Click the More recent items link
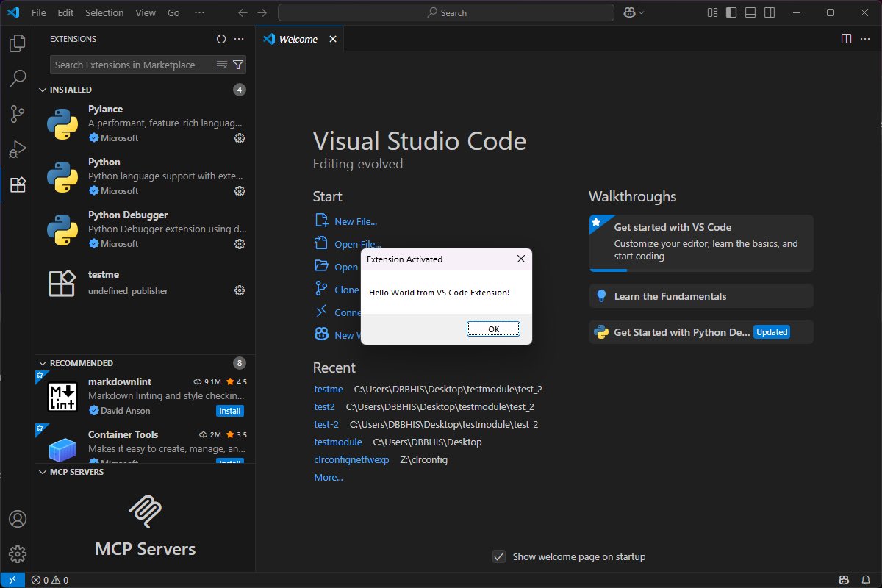The height and width of the screenshot is (588, 882). 329,477
